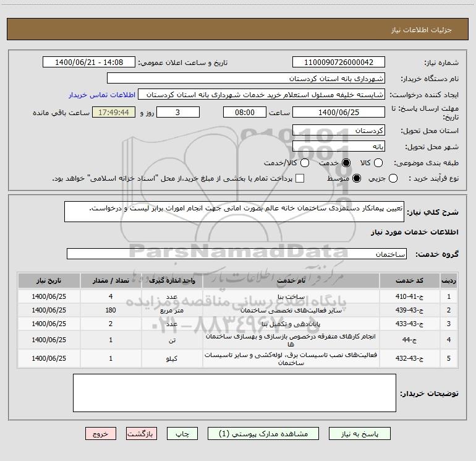
Task: Click the شماره نیاز number field
Action: pyautogui.click(x=339, y=62)
